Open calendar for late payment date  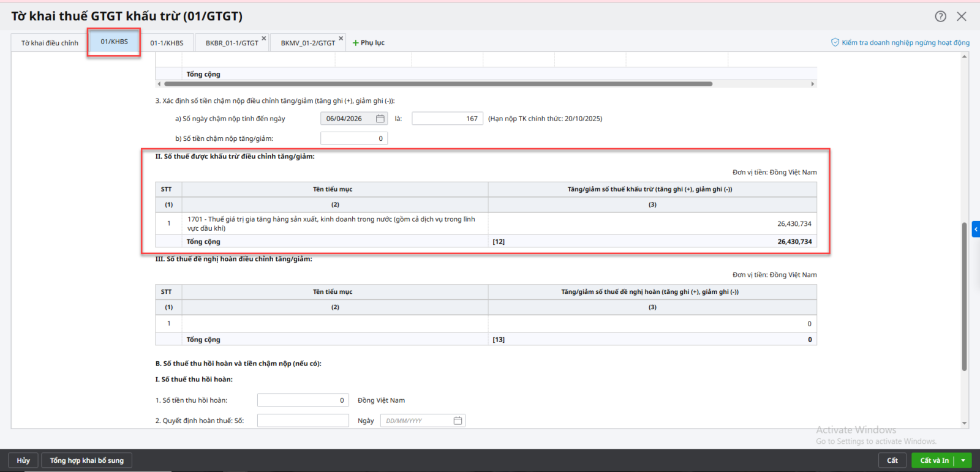[x=380, y=119]
